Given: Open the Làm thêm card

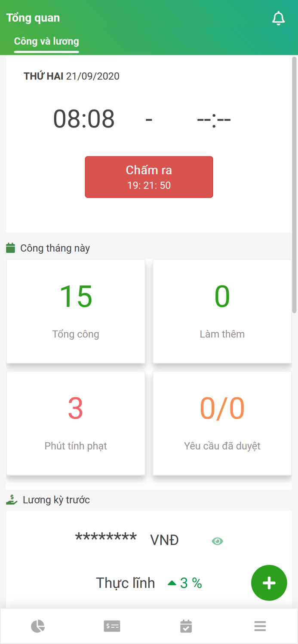Looking at the screenshot, I should 222,311.
